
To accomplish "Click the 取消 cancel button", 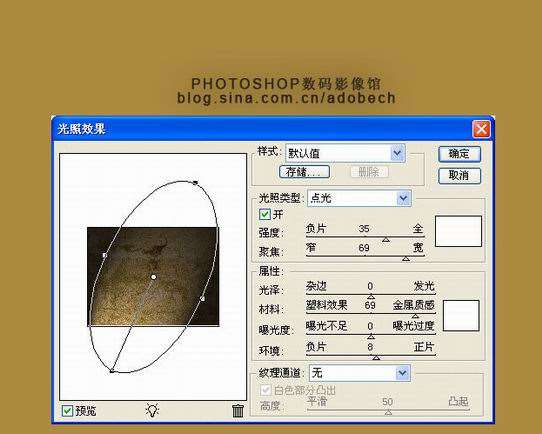I will click(x=459, y=176).
